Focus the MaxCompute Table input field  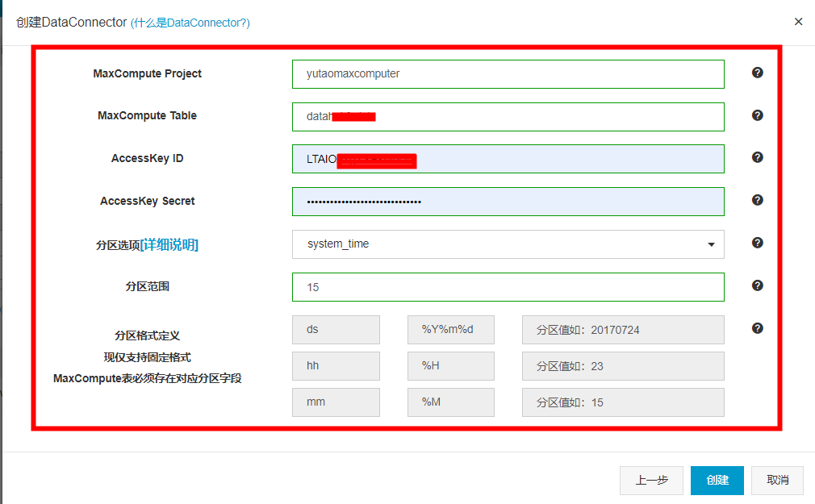tap(508, 117)
